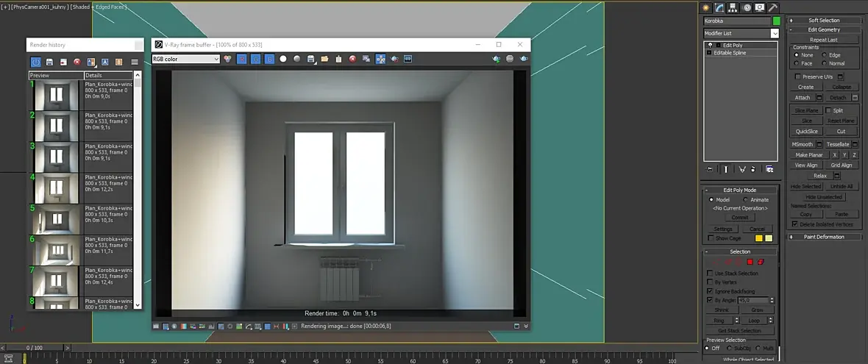
Task: Disable Ignore Backfacing checkbox
Action: click(x=711, y=291)
